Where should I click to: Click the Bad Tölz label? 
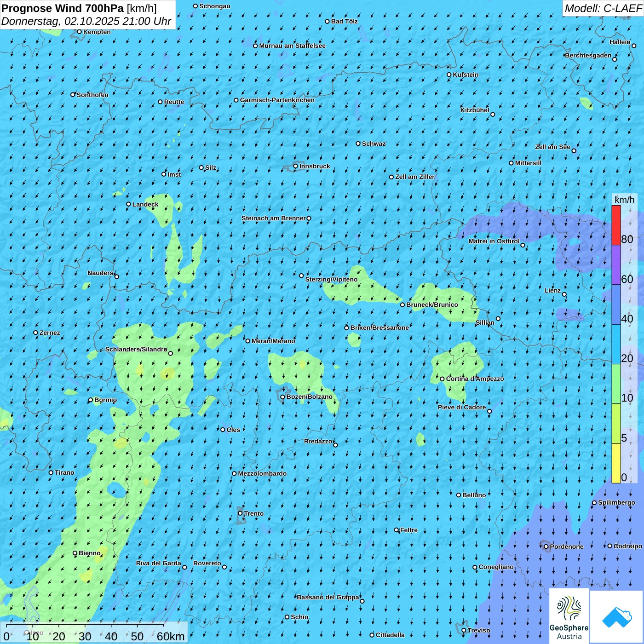(x=345, y=21)
